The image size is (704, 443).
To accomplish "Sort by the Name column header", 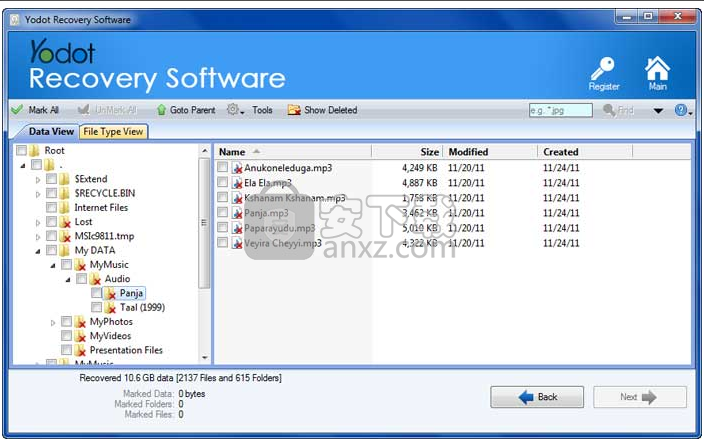I will click(293, 152).
